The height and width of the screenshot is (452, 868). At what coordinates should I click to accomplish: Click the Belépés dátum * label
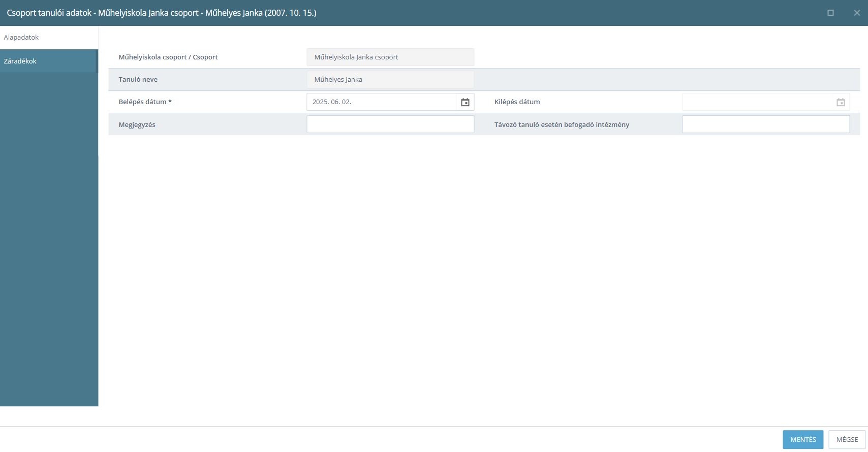(145, 102)
